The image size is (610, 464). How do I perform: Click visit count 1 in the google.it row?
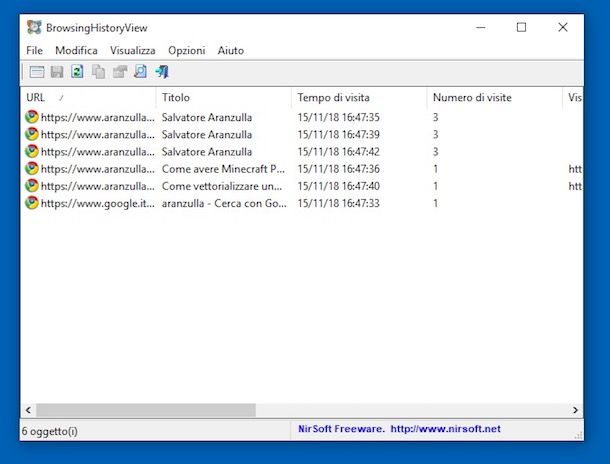(436, 203)
